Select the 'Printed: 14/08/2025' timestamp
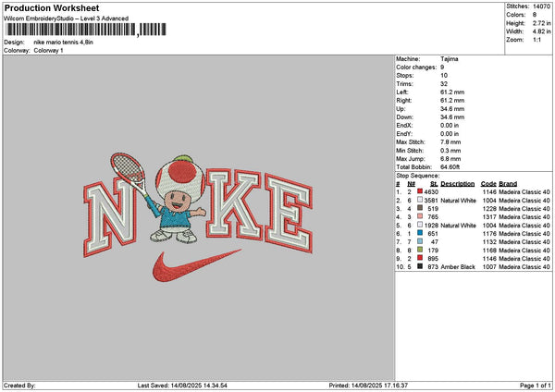The height and width of the screenshot is (392, 555). [x=368, y=386]
